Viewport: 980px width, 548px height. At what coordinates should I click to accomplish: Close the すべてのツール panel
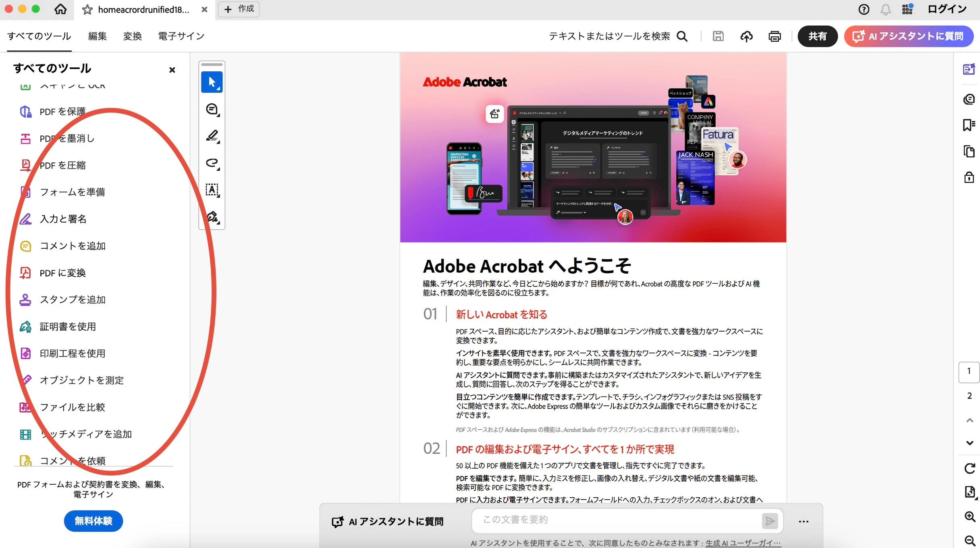(x=172, y=70)
